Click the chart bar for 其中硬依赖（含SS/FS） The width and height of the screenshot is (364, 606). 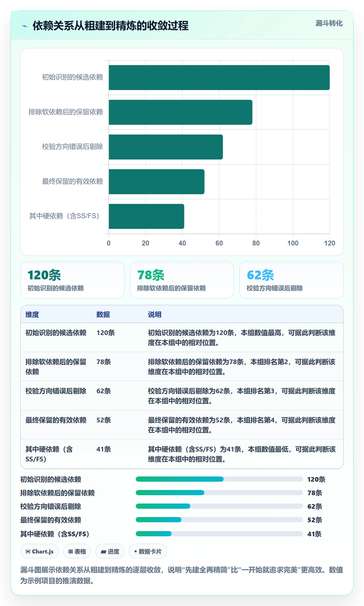[146, 216]
